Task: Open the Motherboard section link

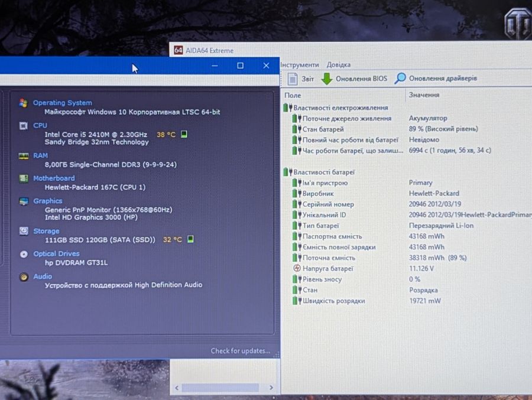Action: (54, 178)
